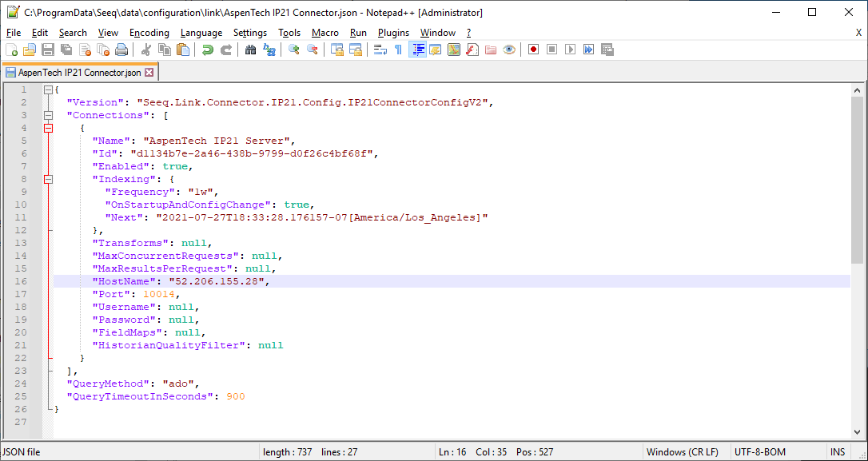Open the Window menu
Screen dimensions: 868x461
point(438,33)
